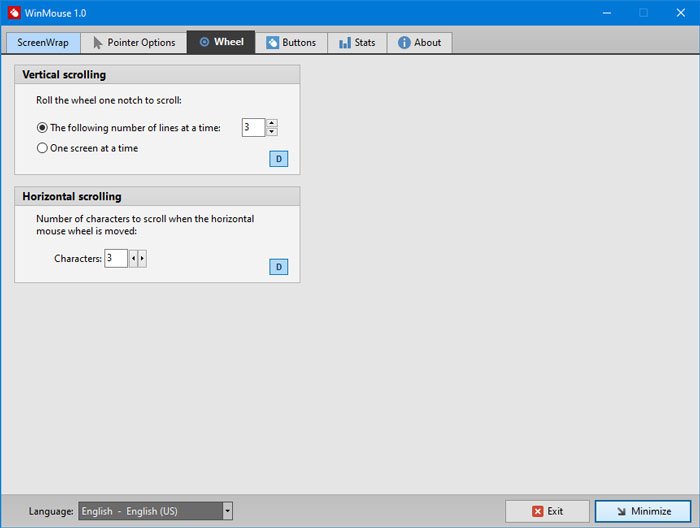Click the lines-at-a-time number field
Image resolution: width=700 pixels, height=528 pixels.
[x=253, y=128]
